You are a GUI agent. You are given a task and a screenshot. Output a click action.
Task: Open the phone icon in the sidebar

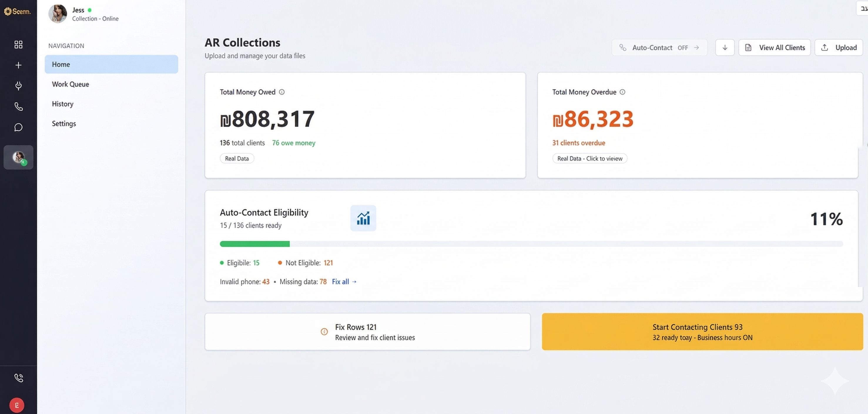pyautogui.click(x=18, y=106)
